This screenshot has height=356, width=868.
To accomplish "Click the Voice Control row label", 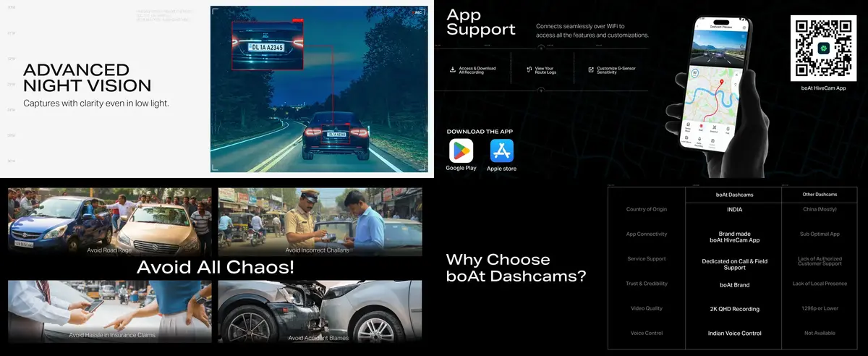I will click(x=647, y=333).
